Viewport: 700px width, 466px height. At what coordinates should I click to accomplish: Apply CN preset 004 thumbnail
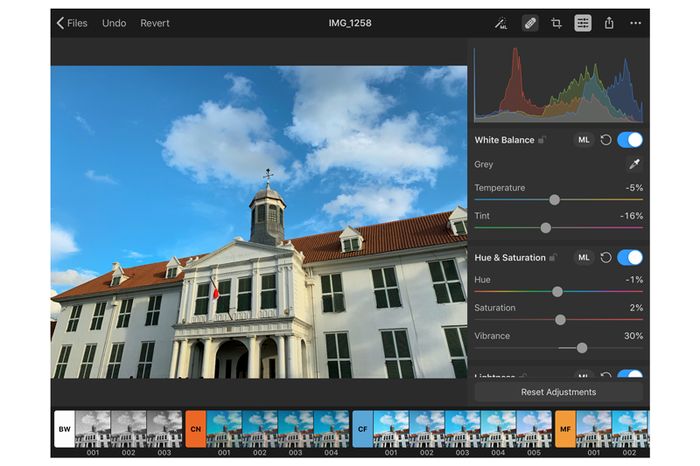coord(331,429)
